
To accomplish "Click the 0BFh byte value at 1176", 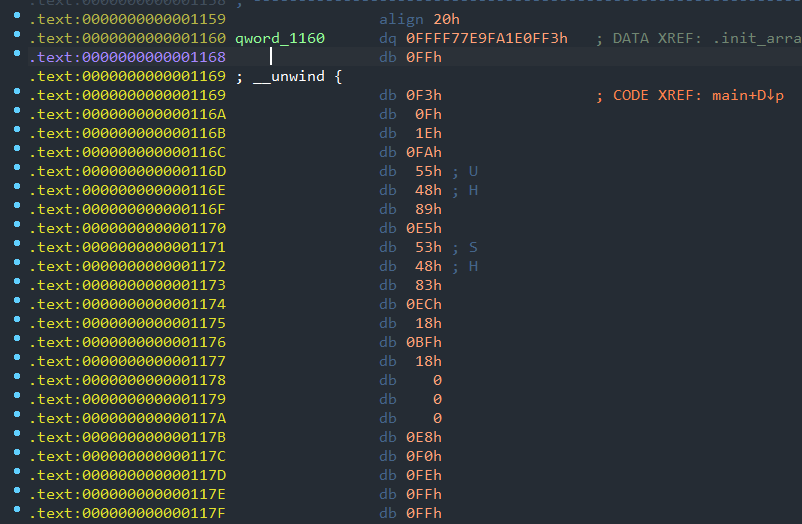I will [x=424, y=342].
